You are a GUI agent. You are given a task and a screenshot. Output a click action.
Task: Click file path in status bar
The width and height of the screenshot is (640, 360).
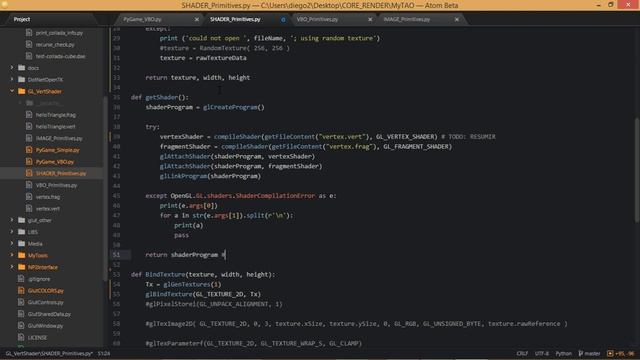coord(49,353)
